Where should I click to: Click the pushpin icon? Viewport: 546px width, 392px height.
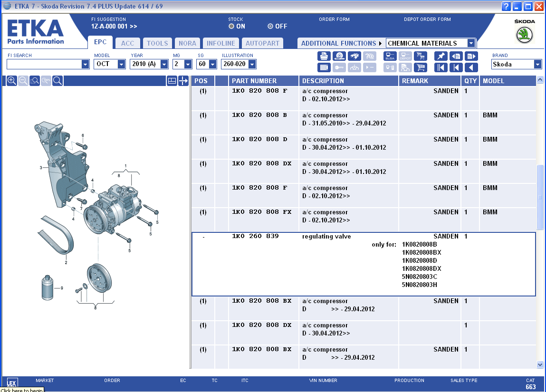(x=441, y=56)
